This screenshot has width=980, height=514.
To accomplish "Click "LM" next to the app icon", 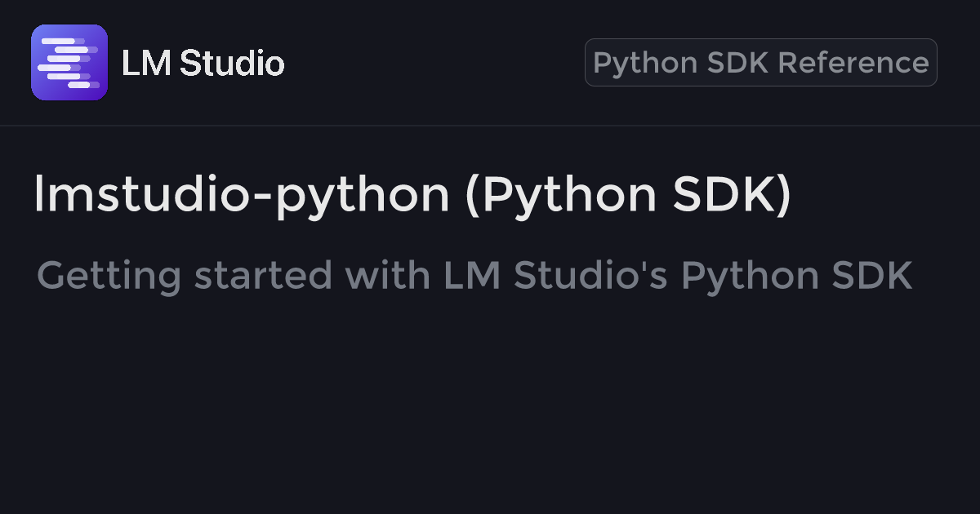I will [146, 64].
